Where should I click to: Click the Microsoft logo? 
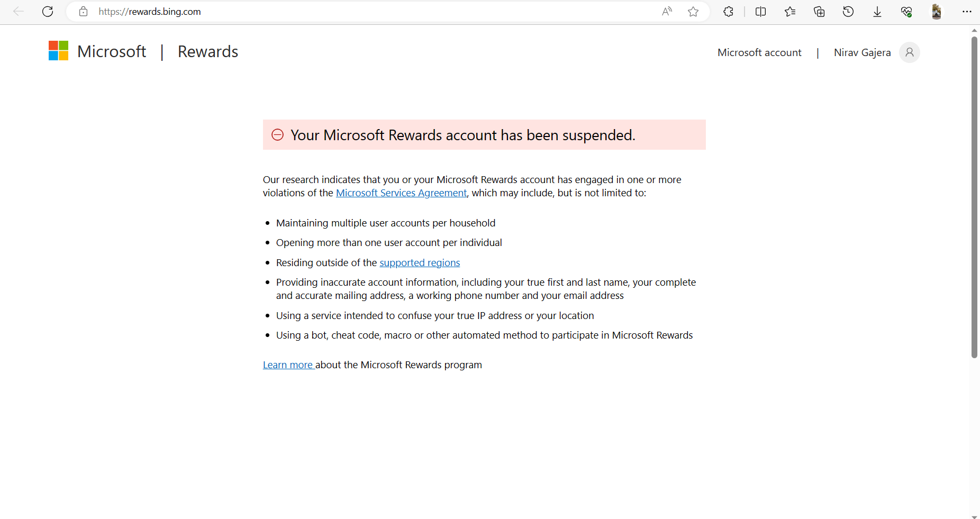click(58, 51)
